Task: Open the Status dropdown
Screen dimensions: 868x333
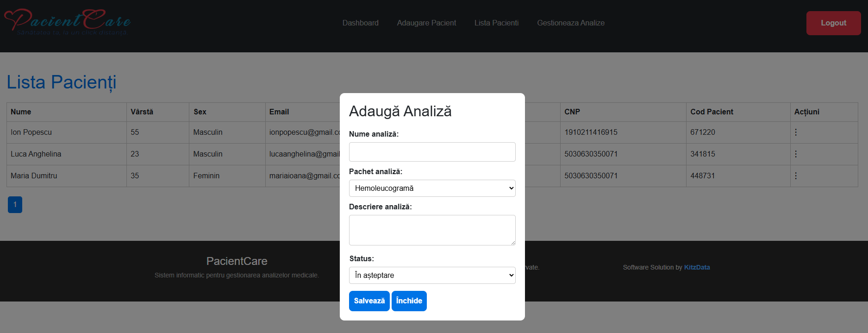Action: [x=432, y=276]
